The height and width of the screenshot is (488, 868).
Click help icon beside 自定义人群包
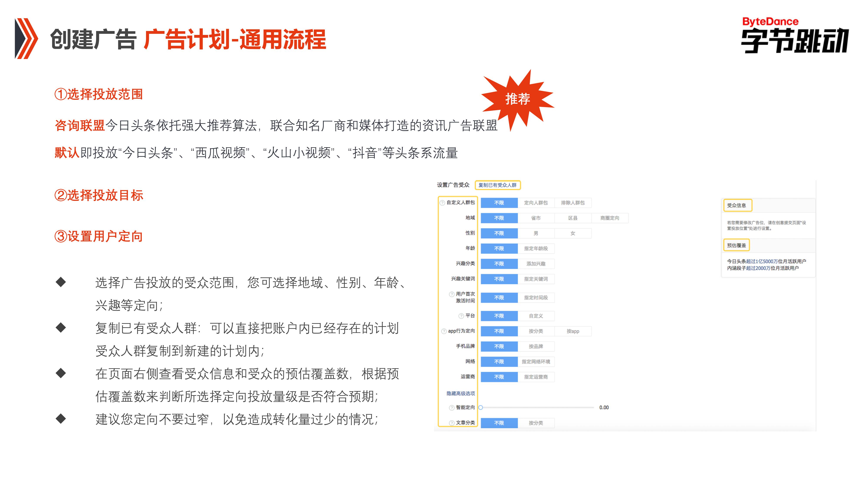click(x=442, y=203)
